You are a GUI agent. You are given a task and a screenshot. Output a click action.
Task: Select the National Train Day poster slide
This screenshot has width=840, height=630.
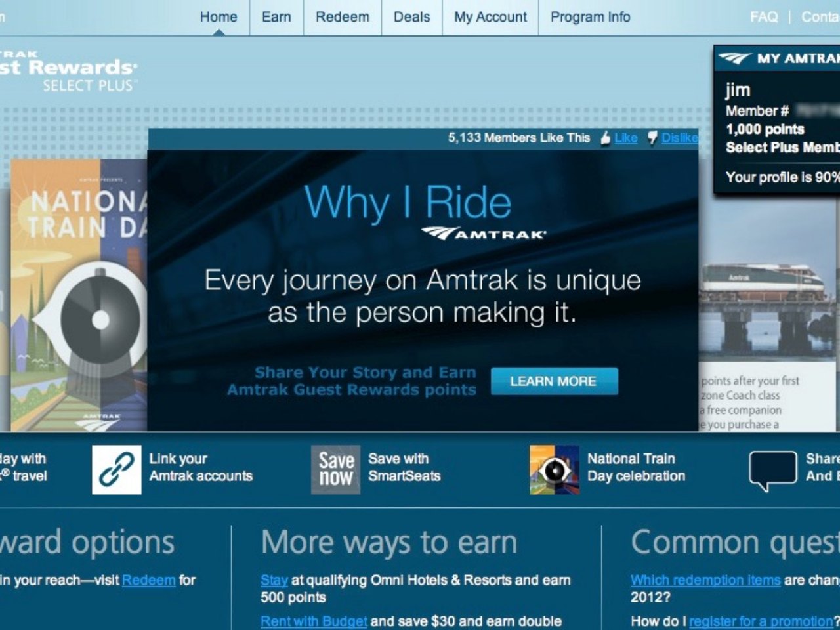click(79, 295)
